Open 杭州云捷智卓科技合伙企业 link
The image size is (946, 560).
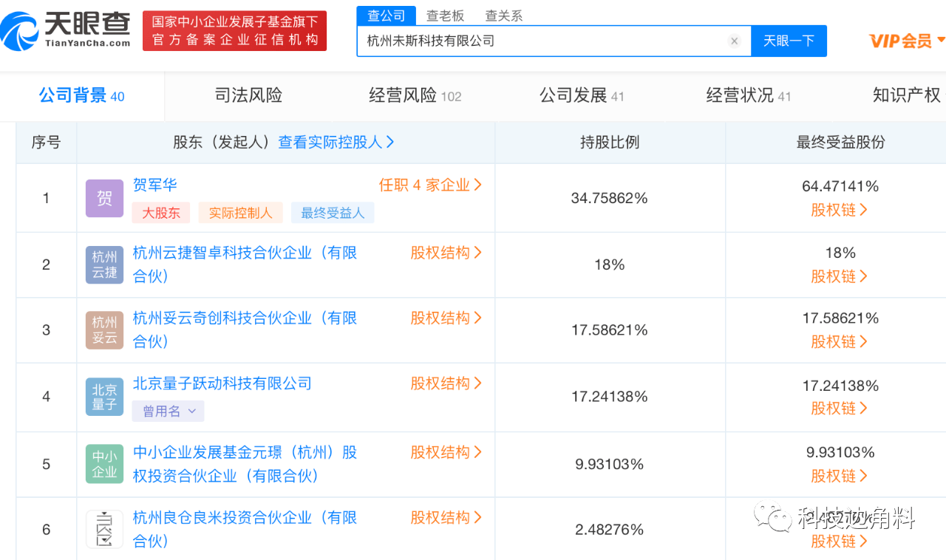pyautogui.click(x=245, y=264)
